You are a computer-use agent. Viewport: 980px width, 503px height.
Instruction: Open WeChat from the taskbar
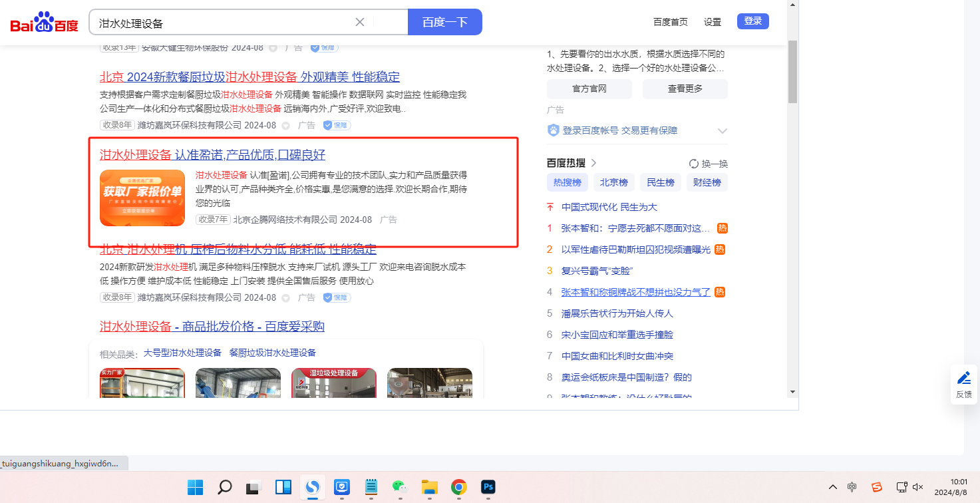(399, 488)
